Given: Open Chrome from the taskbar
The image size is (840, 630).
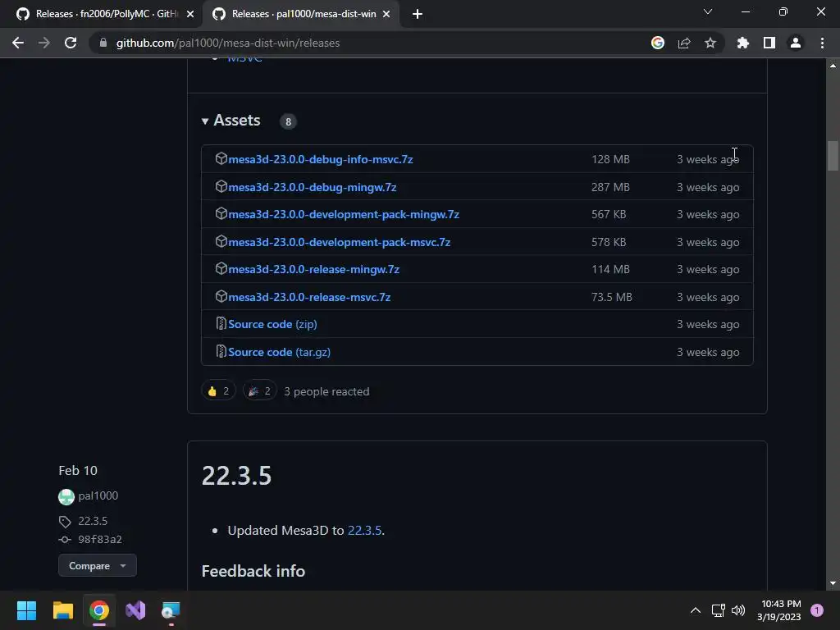Looking at the screenshot, I should [x=99, y=610].
